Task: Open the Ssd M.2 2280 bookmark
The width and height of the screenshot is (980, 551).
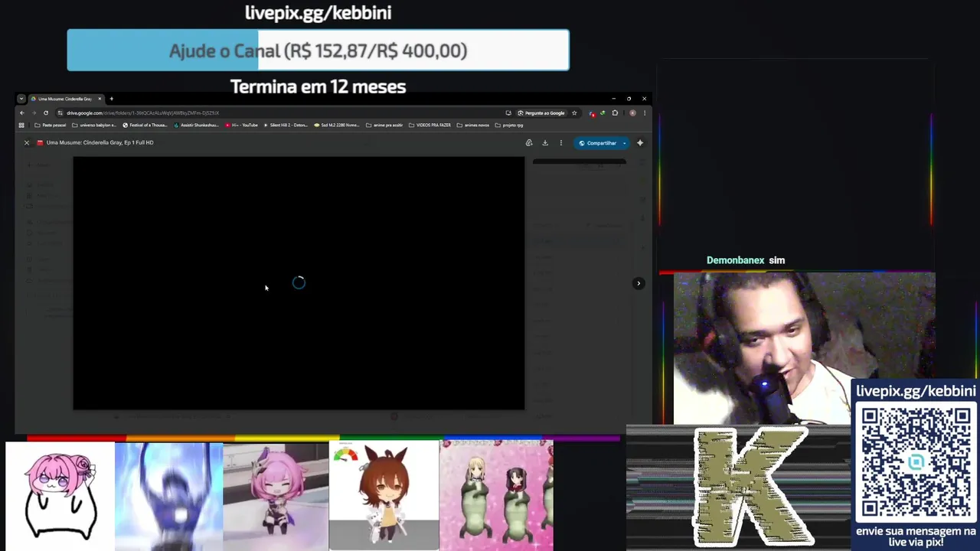Action: click(337, 125)
